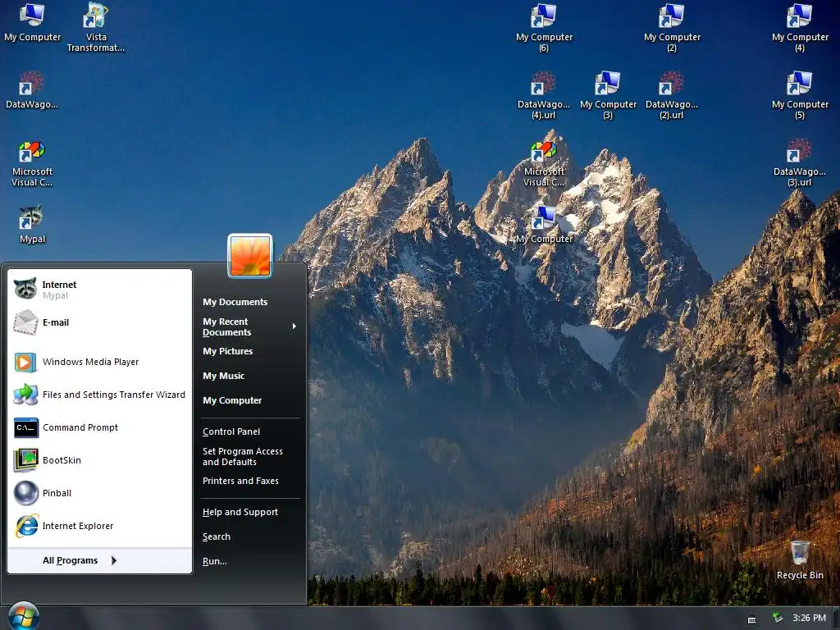Open My Computer (2) desktop icon

tap(672, 27)
